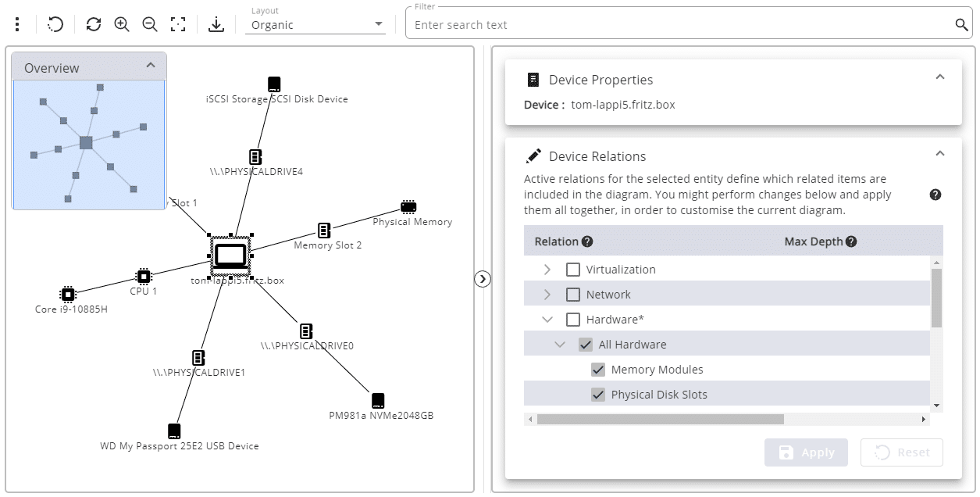
Task: Click the Reset button
Action: pos(901,452)
